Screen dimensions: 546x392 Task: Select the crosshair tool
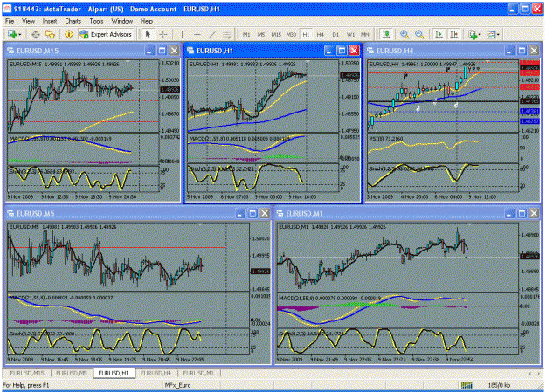pos(163,34)
